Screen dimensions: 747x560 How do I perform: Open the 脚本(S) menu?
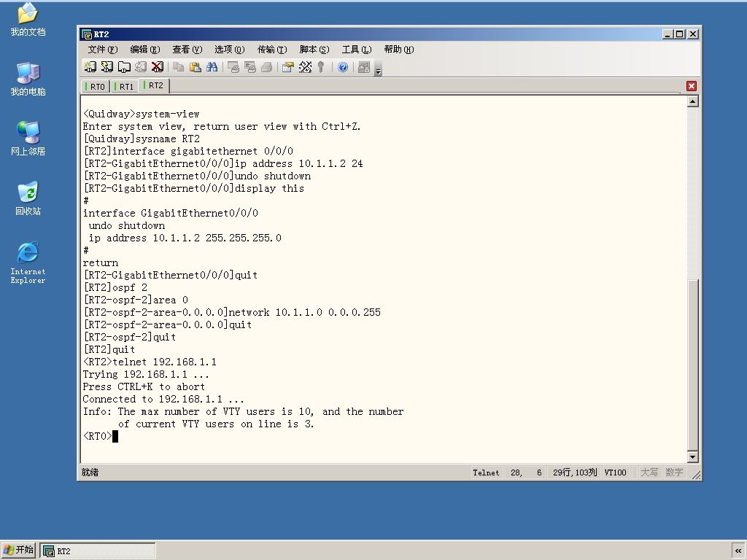(314, 50)
